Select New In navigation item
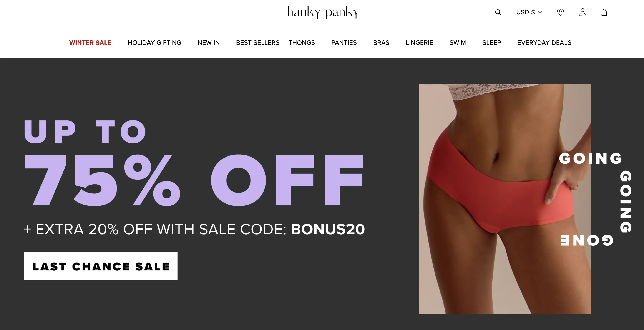The height and width of the screenshot is (330, 644). tap(209, 43)
